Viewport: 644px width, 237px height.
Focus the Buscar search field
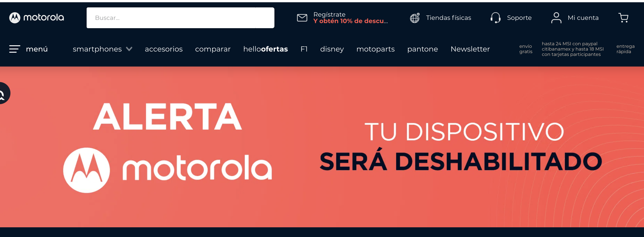[x=180, y=18]
